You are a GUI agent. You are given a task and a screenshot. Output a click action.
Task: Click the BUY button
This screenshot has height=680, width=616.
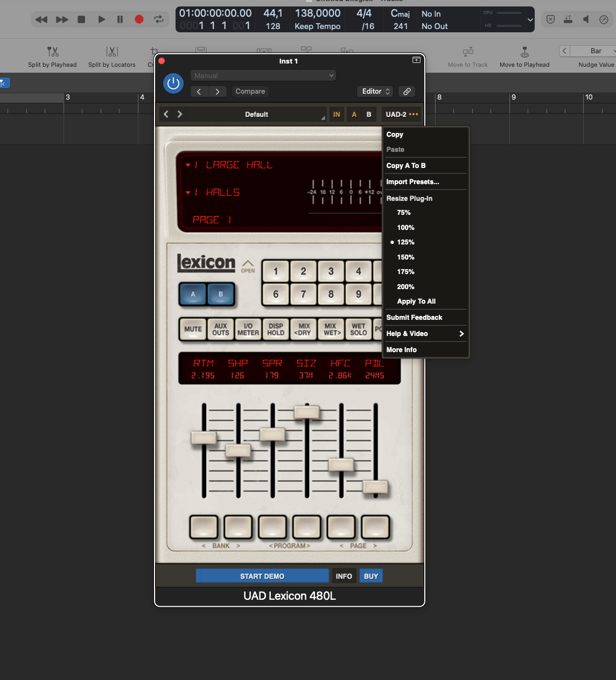pyautogui.click(x=371, y=576)
